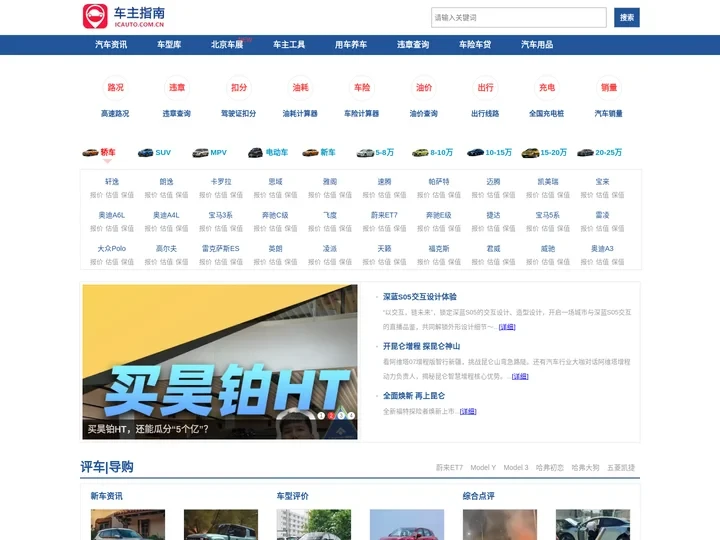720x540 pixels.
Task: Click 详细 link under 全面焕新 article
Action: 468,411
